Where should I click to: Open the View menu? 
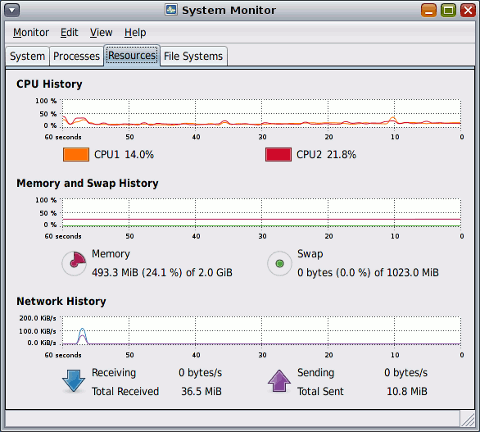tap(101, 32)
